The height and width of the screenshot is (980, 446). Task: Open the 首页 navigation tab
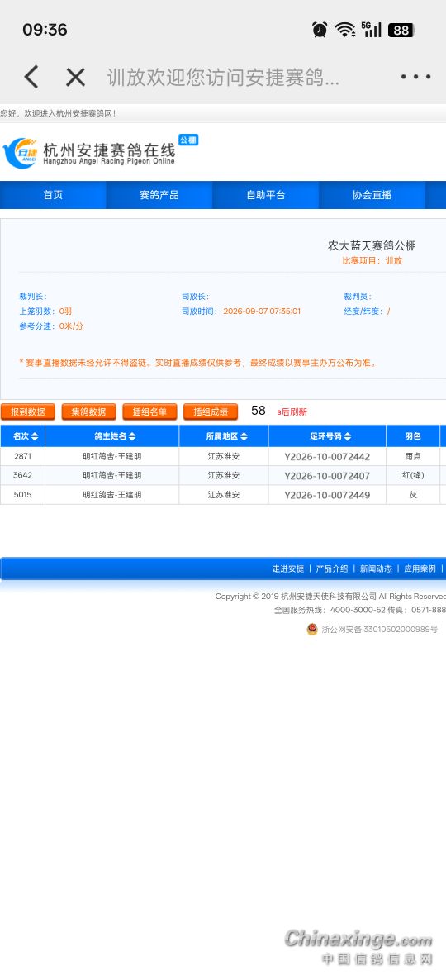pyautogui.click(x=53, y=195)
